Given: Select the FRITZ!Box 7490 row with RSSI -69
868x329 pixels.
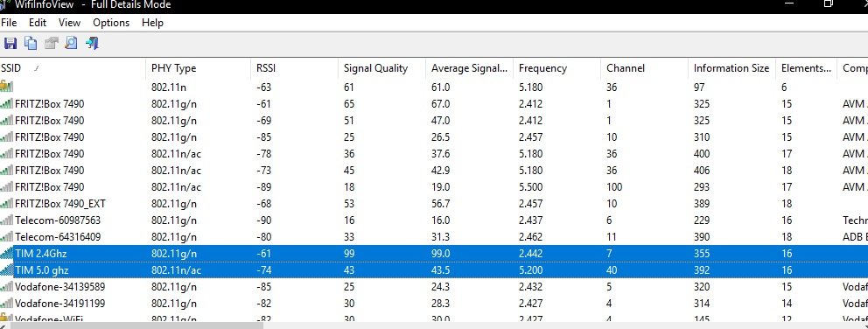Looking at the screenshot, I should [x=434, y=120].
